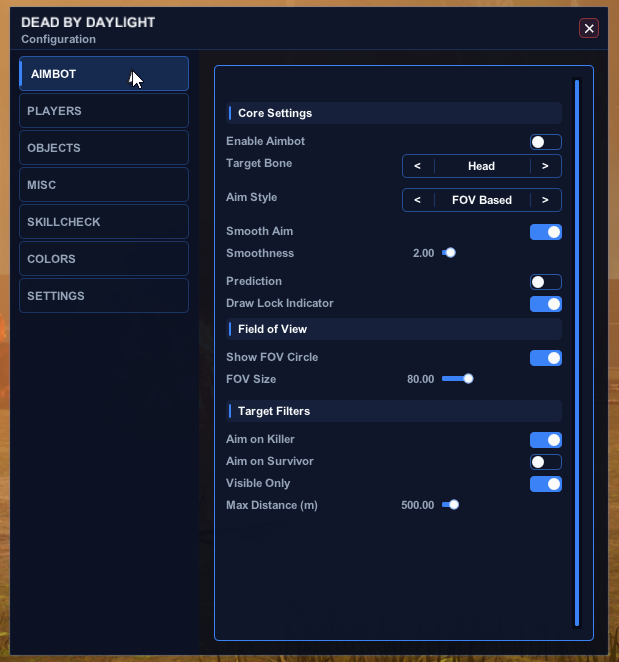The image size is (619, 662).
Task: Click the Smoothness slider handle
Action: point(451,252)
